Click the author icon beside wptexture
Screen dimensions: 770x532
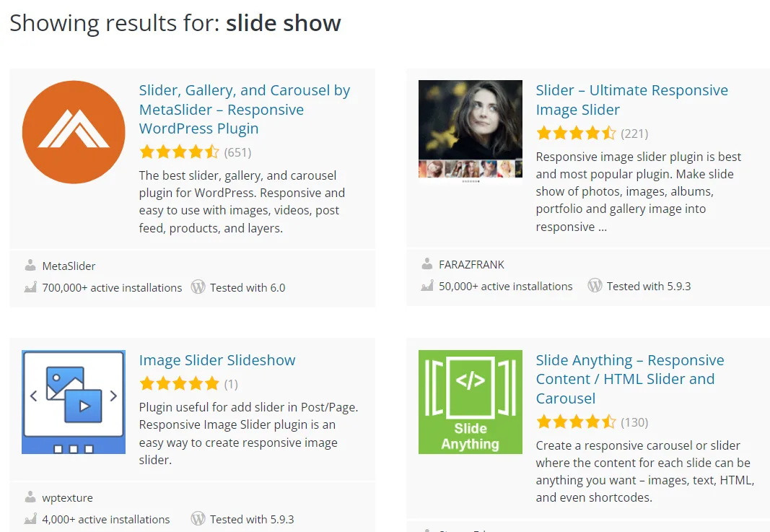[30, 497]
